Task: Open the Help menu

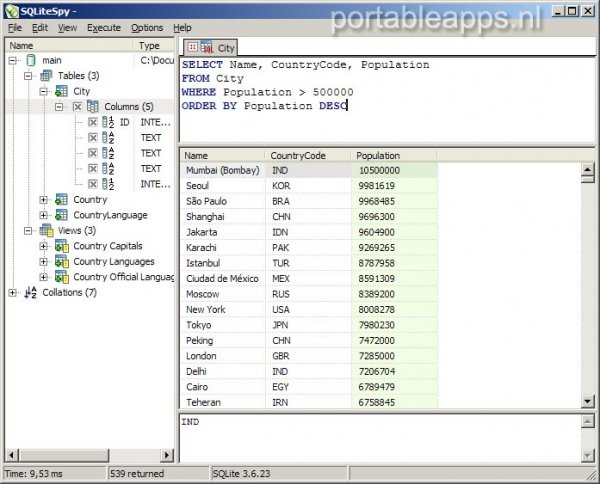Action: click(x=182, y=28)
